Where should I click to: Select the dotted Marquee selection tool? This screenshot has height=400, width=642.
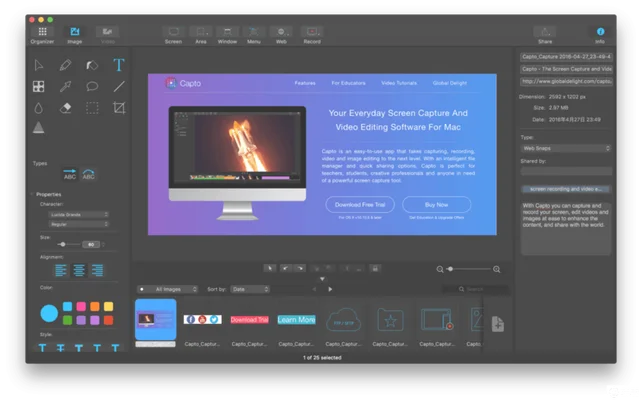click(92, 108)
